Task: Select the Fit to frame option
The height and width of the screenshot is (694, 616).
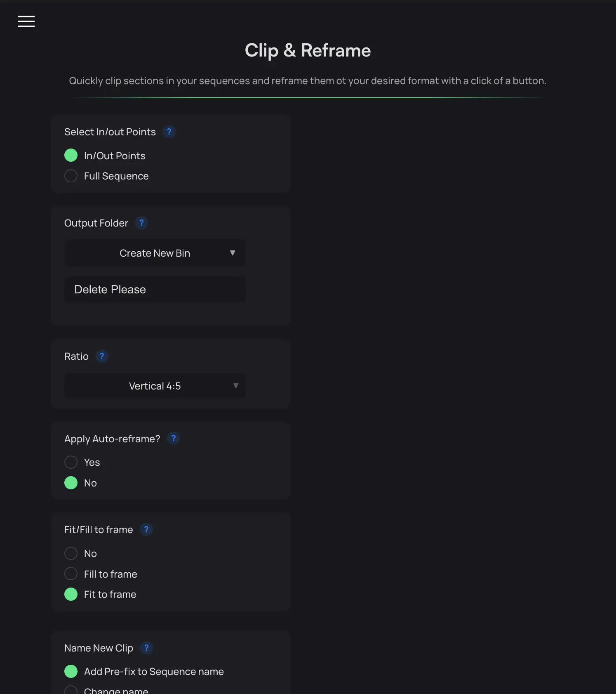Action: click(x=71, y=594)
